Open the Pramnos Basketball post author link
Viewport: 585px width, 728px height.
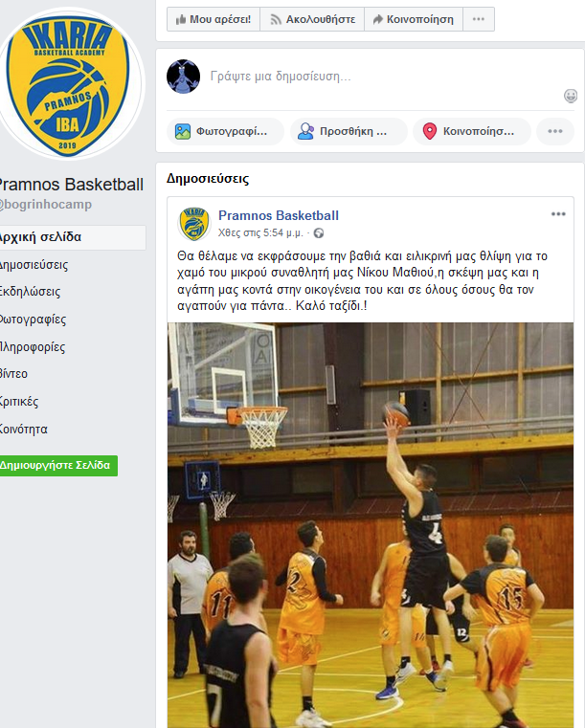279,215
